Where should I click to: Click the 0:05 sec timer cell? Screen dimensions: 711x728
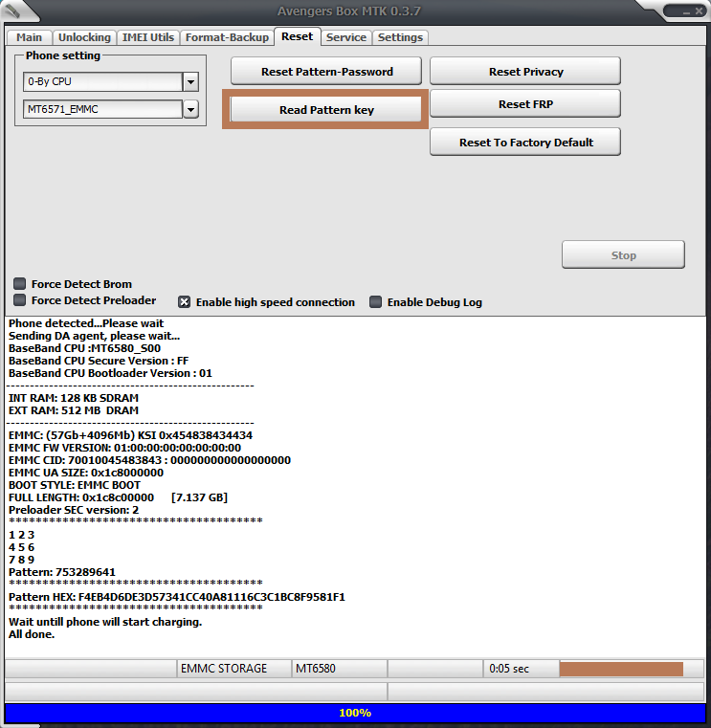[x=522, y=669]
